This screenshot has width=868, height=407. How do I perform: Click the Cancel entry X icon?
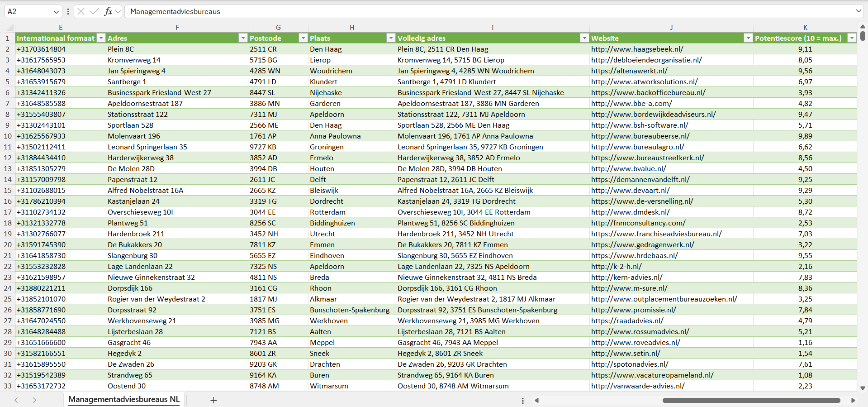(81, 11)
